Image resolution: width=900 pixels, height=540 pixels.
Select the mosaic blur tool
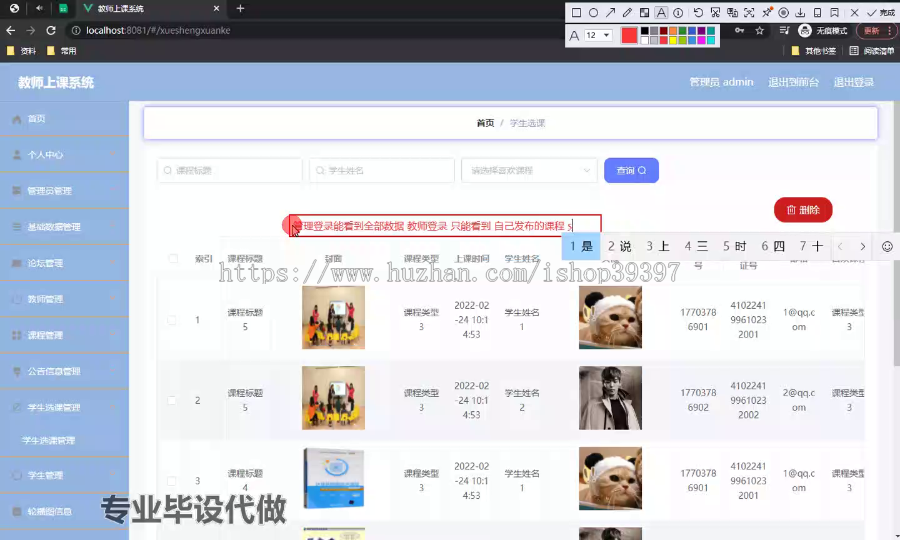645,12
